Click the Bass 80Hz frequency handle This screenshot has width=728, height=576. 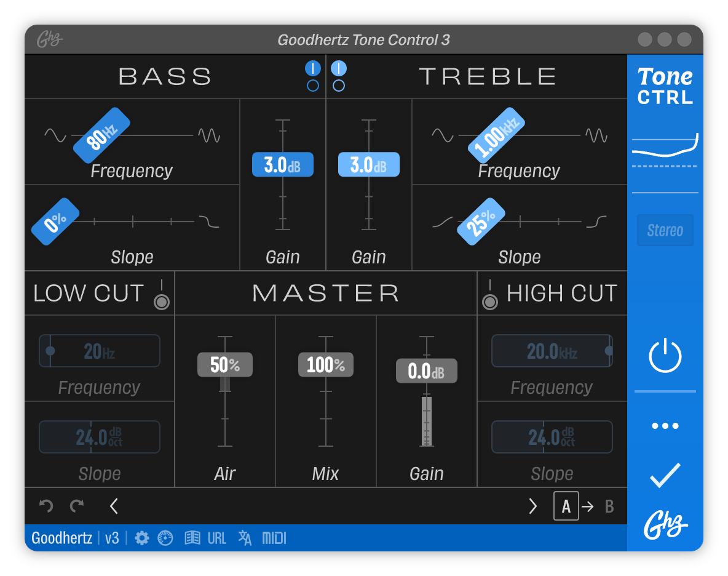tap(101, 135)
